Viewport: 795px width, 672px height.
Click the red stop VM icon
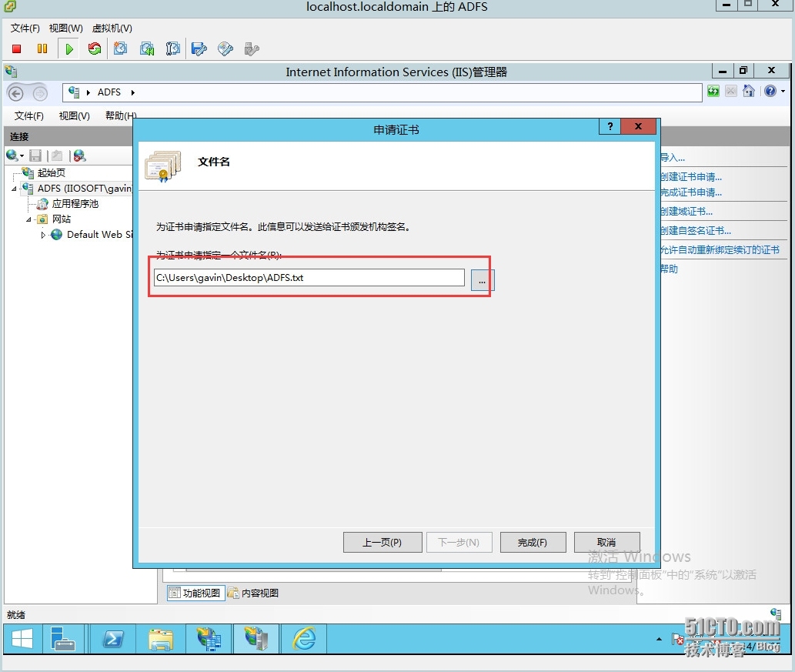pos(17,48)
